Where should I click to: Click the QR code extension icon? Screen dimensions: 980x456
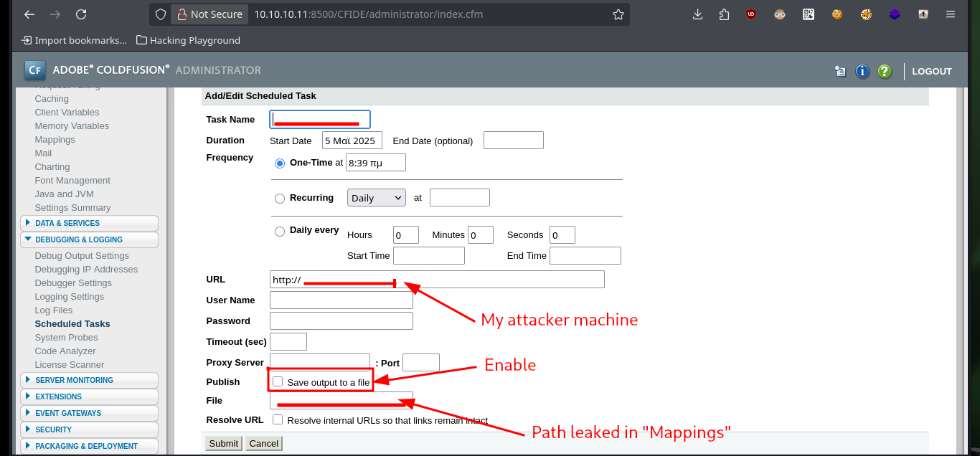click(x=809, y=14)
